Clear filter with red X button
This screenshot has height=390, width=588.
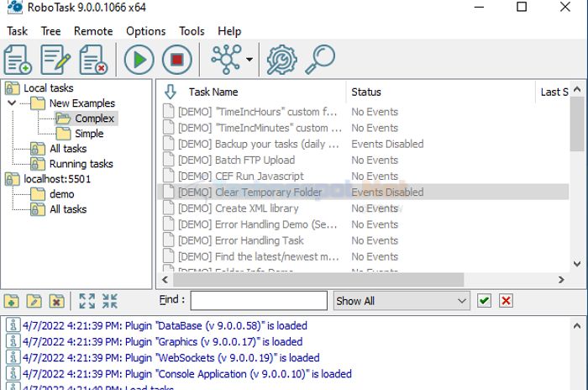(506, 301)
